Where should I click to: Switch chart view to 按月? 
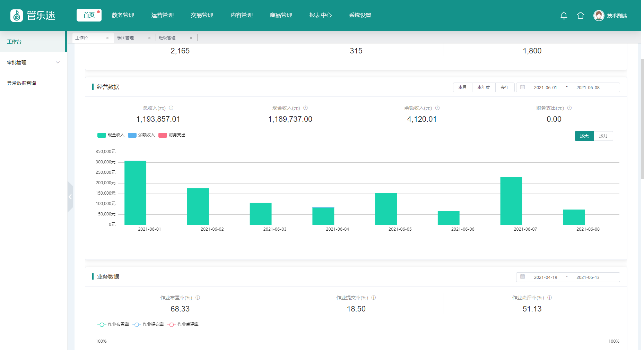coord(603,136)
